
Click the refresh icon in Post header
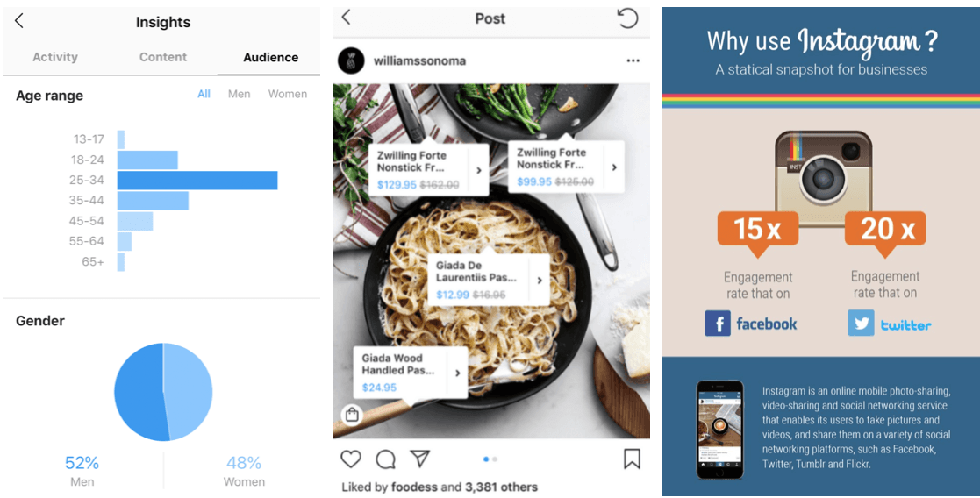(x=627, y=18)
